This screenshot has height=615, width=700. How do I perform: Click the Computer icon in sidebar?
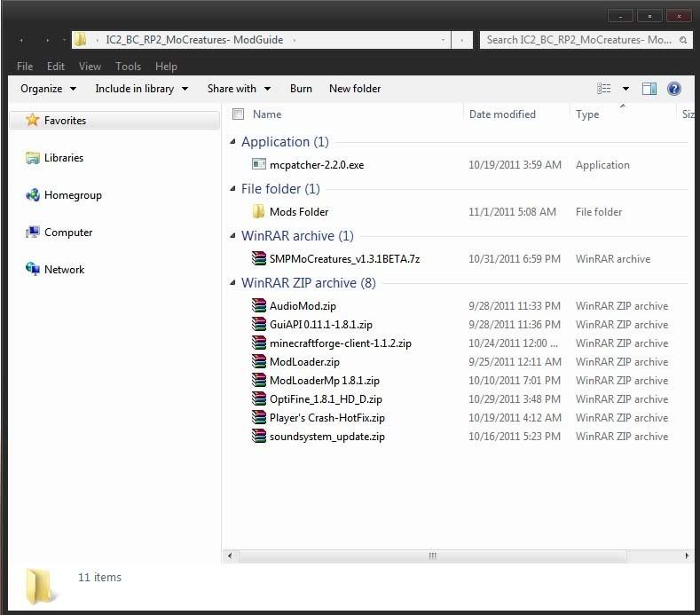click(x=32, y=233)
